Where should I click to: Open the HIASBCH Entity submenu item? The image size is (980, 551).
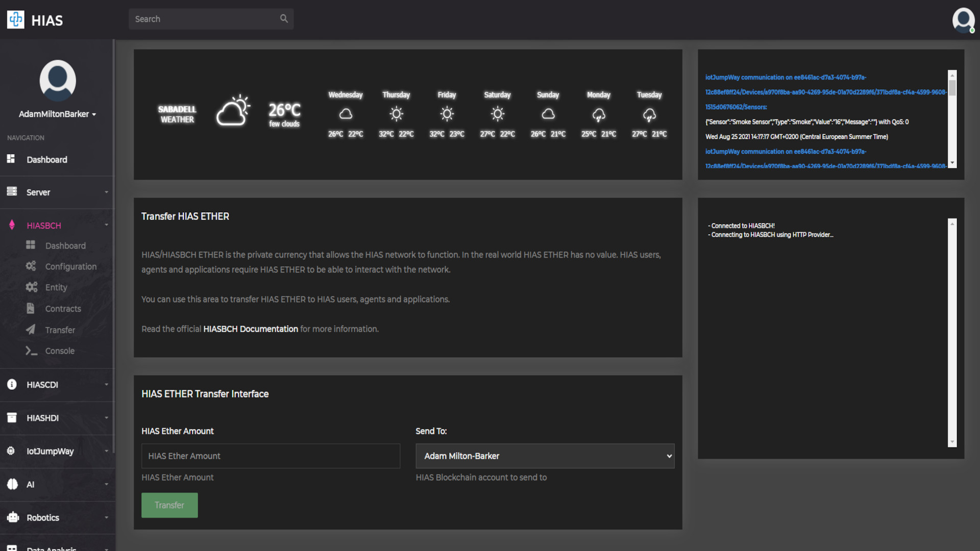pos(56,288)
